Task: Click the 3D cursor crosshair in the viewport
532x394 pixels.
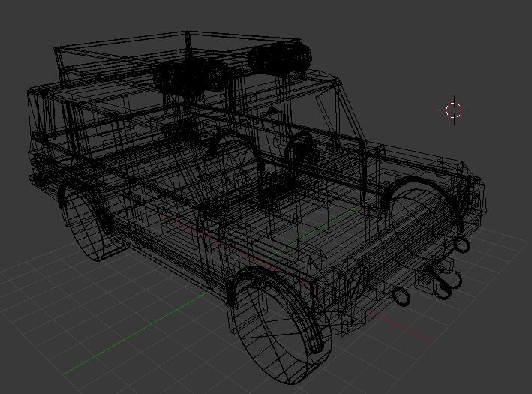Action: (x=454, y=110)
